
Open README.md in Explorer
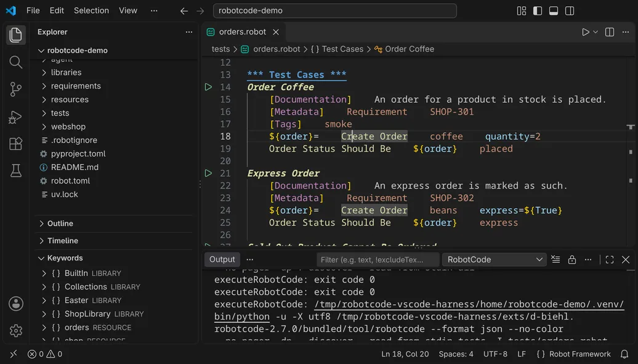pos(75,168)
